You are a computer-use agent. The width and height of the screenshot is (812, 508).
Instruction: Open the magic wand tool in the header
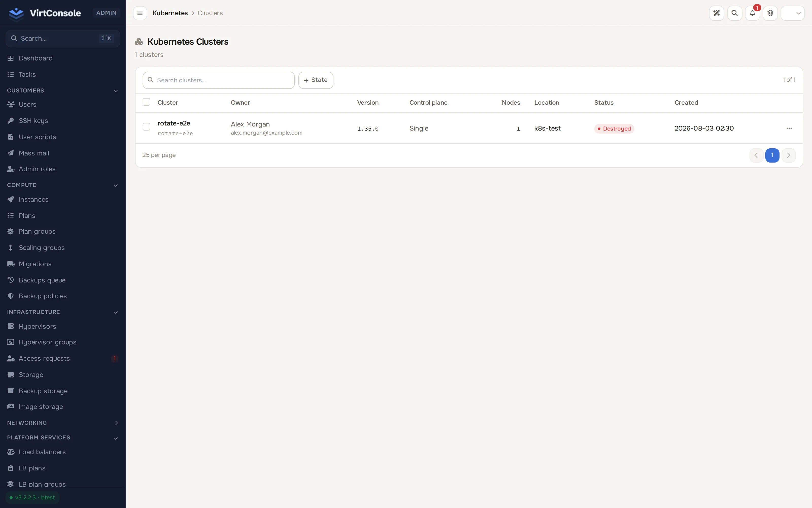coord(716,13)
